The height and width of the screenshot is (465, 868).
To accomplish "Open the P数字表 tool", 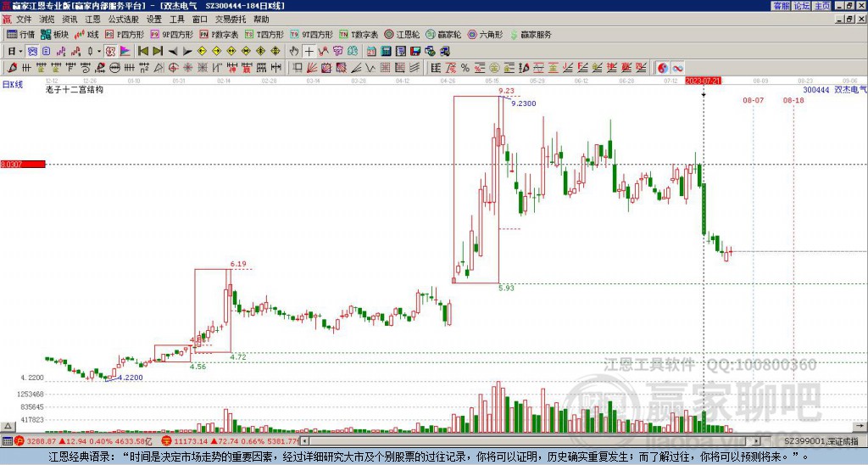I will [220, 34].
